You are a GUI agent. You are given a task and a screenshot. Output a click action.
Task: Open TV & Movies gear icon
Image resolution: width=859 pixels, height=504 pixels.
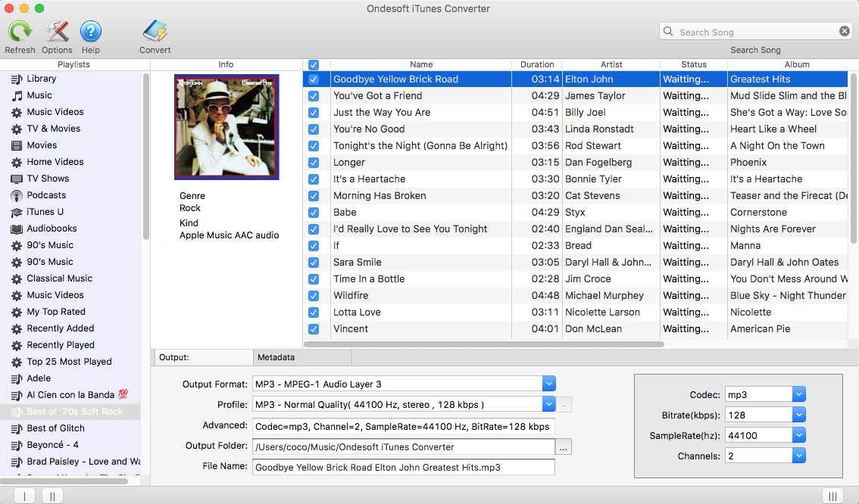click(x=17, y=129)
